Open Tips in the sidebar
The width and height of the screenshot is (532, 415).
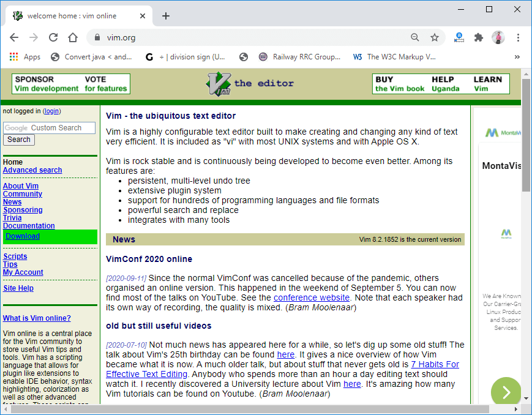point(10,264)
